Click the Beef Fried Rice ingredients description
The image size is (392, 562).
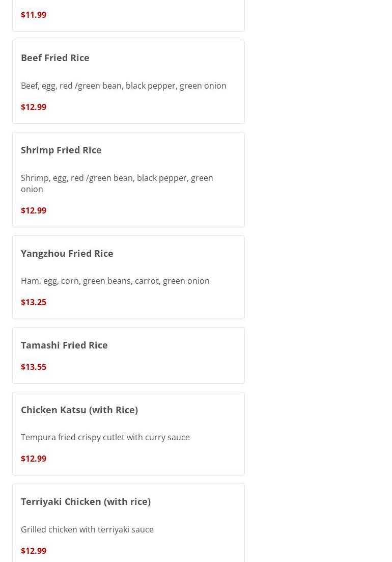click(x=123, y=86)
